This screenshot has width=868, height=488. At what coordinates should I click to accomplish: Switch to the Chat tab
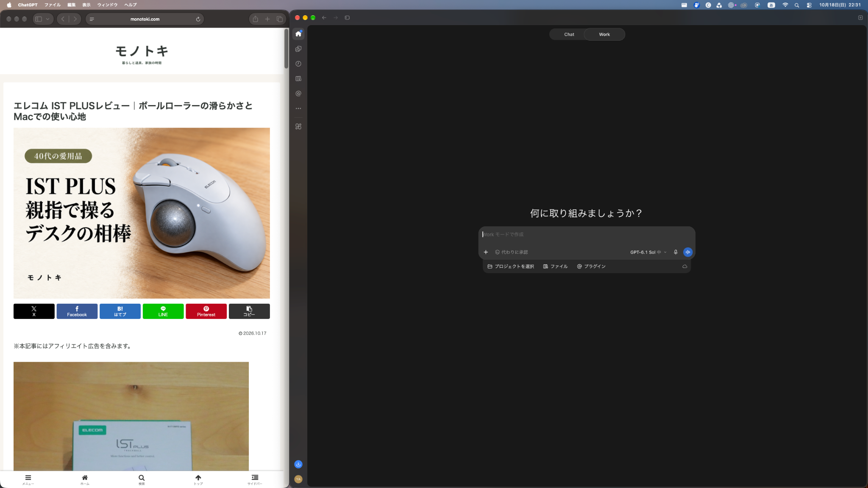(569, 34)
